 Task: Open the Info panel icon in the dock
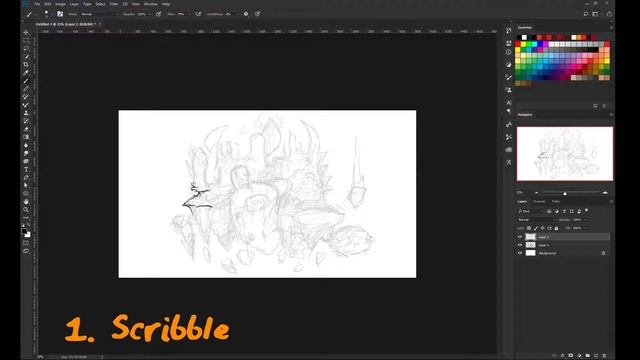tap(509, 52)
